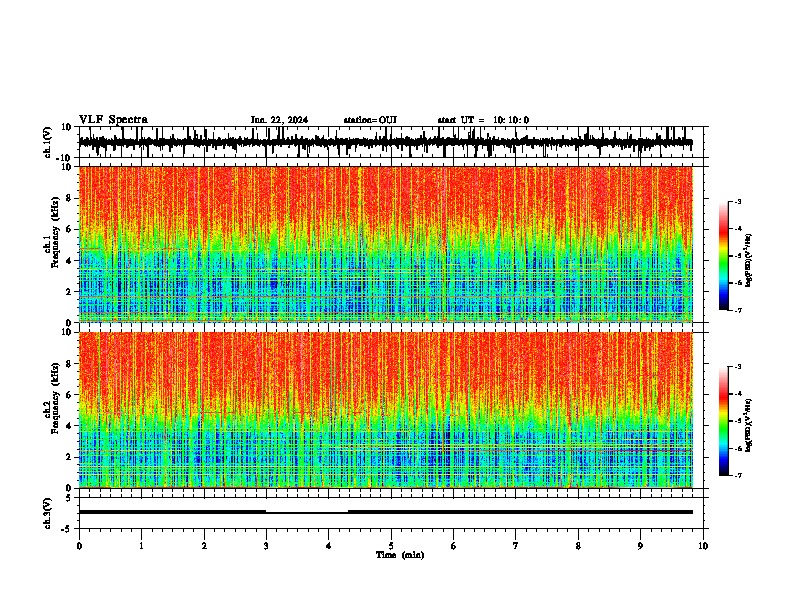The width and height of the screenshot is (792, 612).
Task: Click the "VLF Spectra" plot title
Action: click(113, 120)
